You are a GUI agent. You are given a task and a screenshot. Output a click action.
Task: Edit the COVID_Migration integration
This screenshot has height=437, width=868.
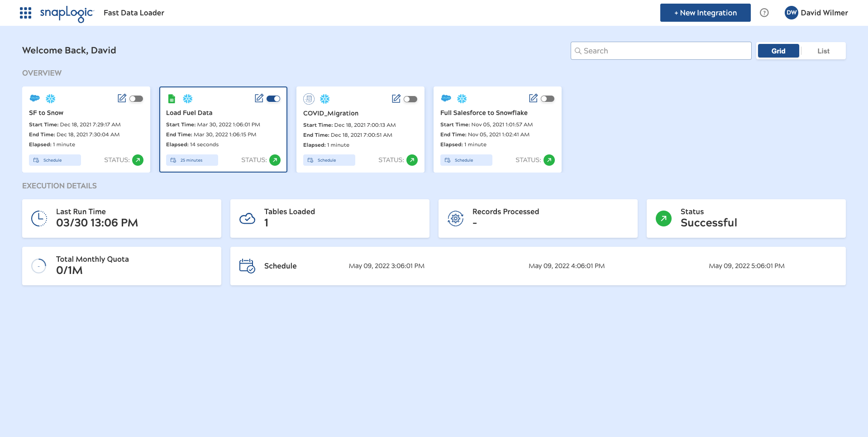(396, 99)
